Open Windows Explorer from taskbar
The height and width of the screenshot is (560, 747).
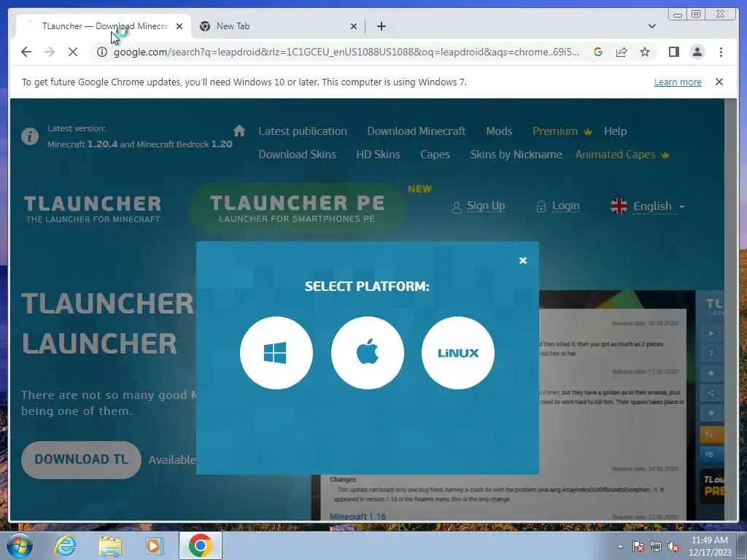coord(110,545)
